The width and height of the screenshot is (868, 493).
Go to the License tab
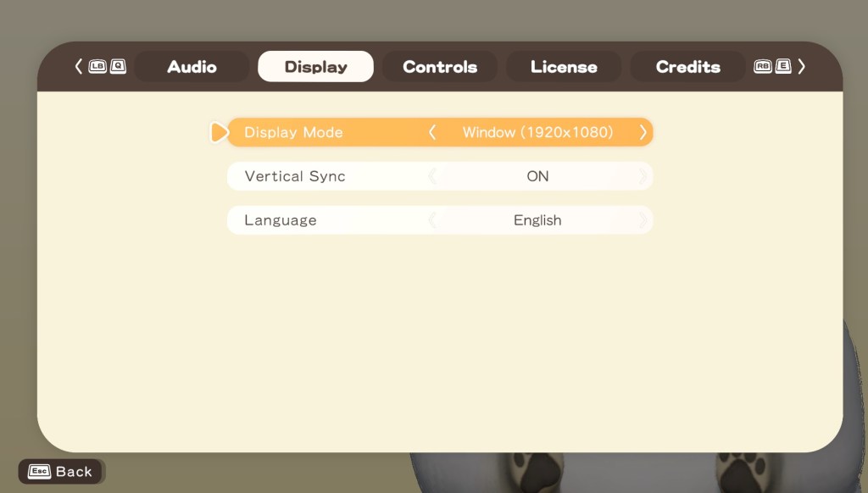click(564, 67)
